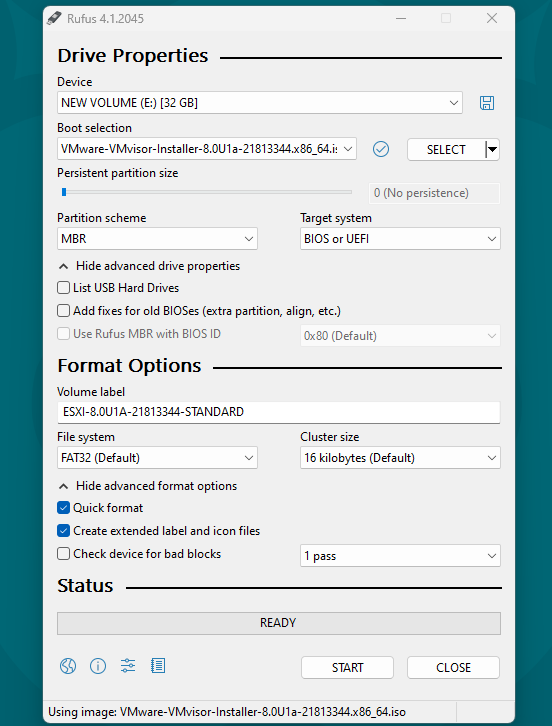This screenshot has width=552, height=726.
Task: Click the READY status progress bar
Action: click(x=279, y=623)
